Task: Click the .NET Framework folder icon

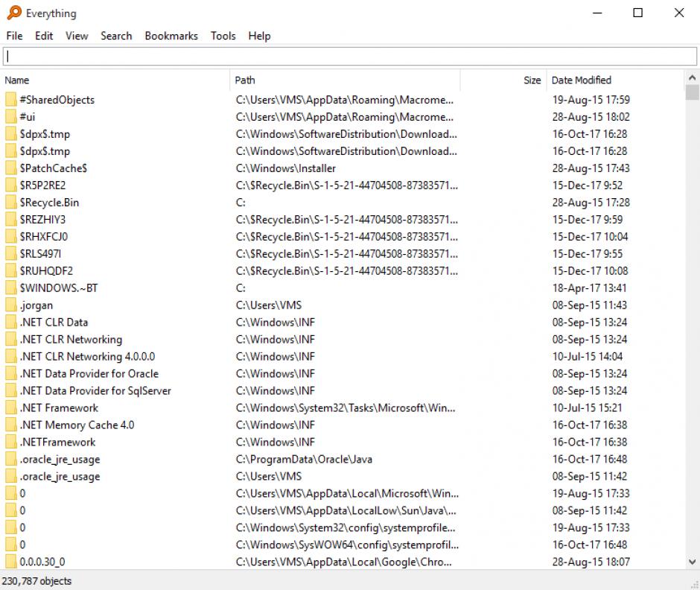Action: [x=10, y=408]
